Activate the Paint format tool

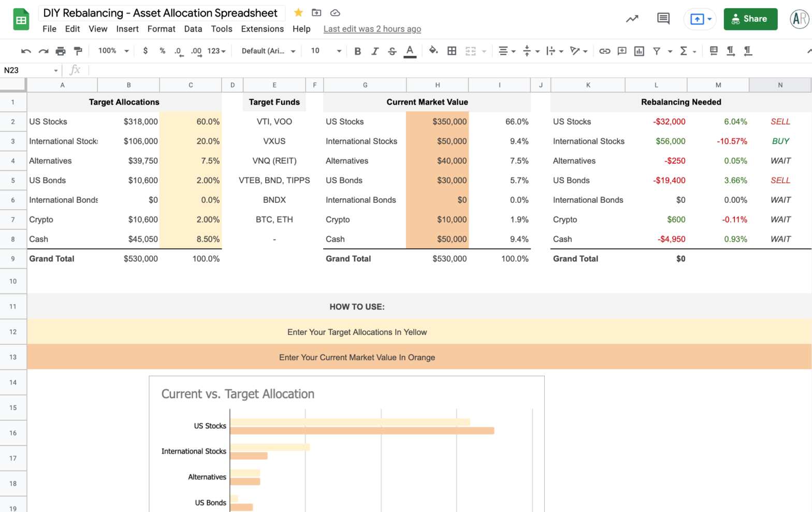pyautogui.click(x=78, y=51)
